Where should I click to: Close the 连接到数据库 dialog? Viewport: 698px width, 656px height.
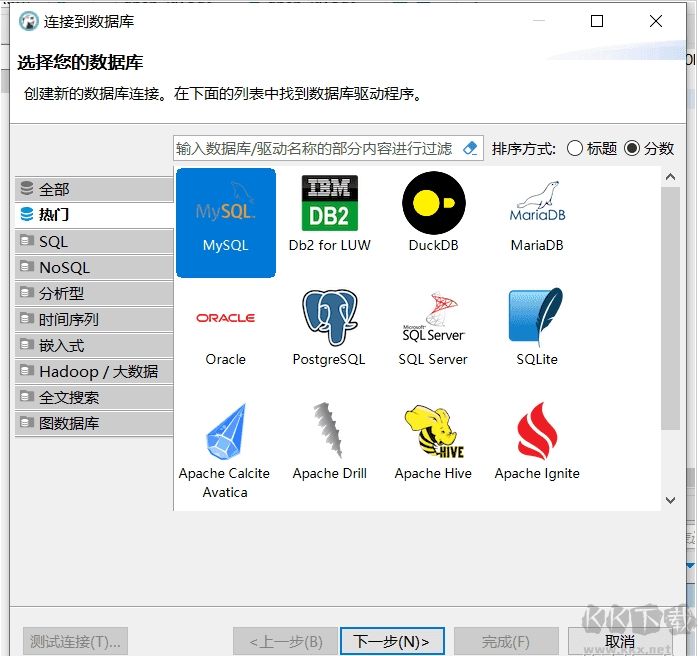click(x=656, y=21)
